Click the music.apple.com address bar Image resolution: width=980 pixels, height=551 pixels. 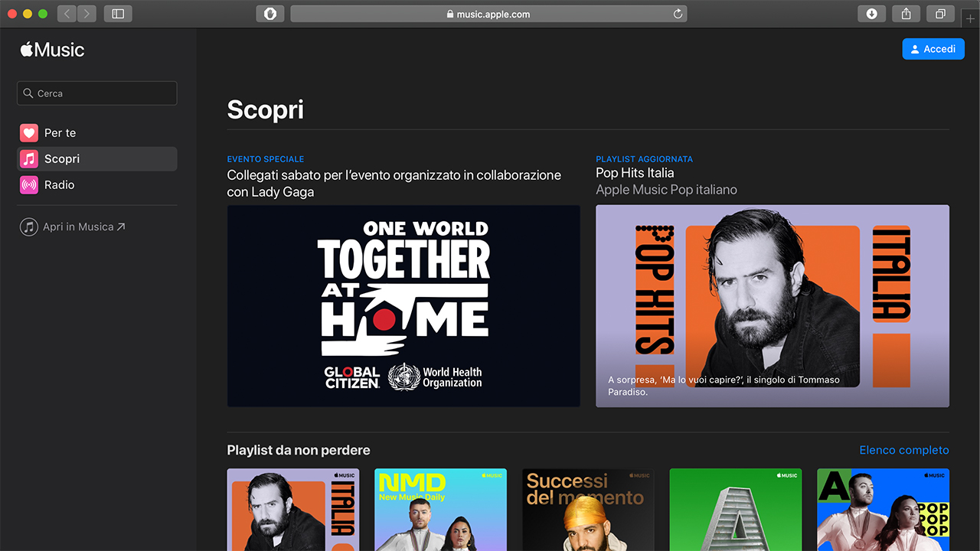point(488,14)
